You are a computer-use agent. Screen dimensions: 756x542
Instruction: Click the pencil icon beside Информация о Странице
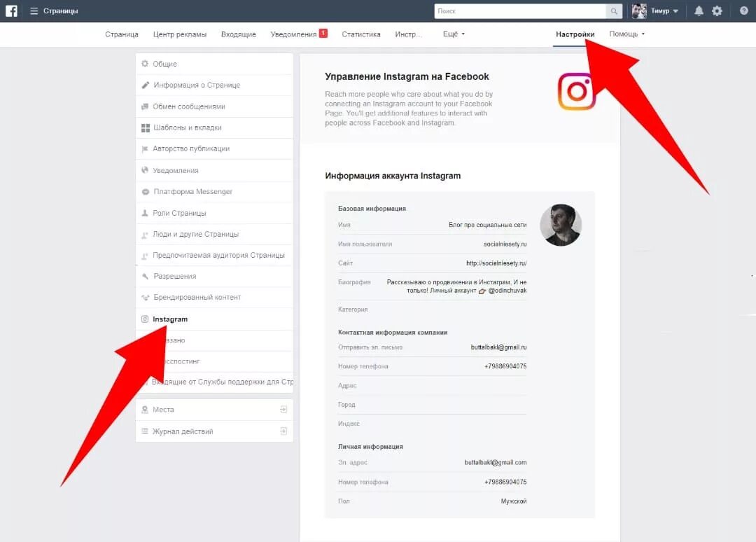click(145, 85)
